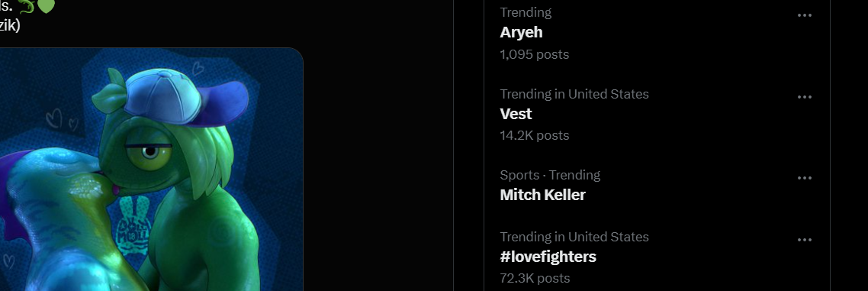View the Mitch Keller trending topic
Image resolution: width=868 pixels, height=291 pixels.
pos(542,195)
